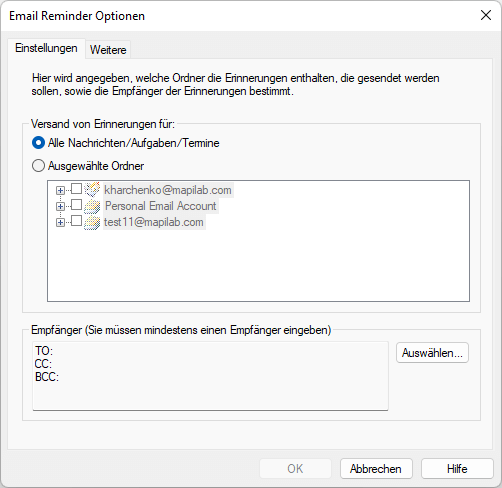Click the Personal Email Account store icon
502x488 pixels.
click(x=92, y=206)
